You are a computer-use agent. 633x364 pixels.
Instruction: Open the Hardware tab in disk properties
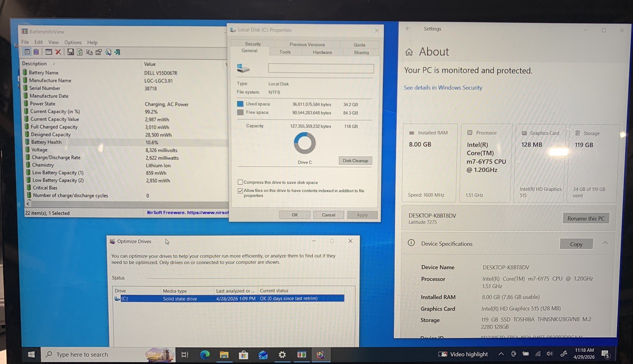point(322,52)
